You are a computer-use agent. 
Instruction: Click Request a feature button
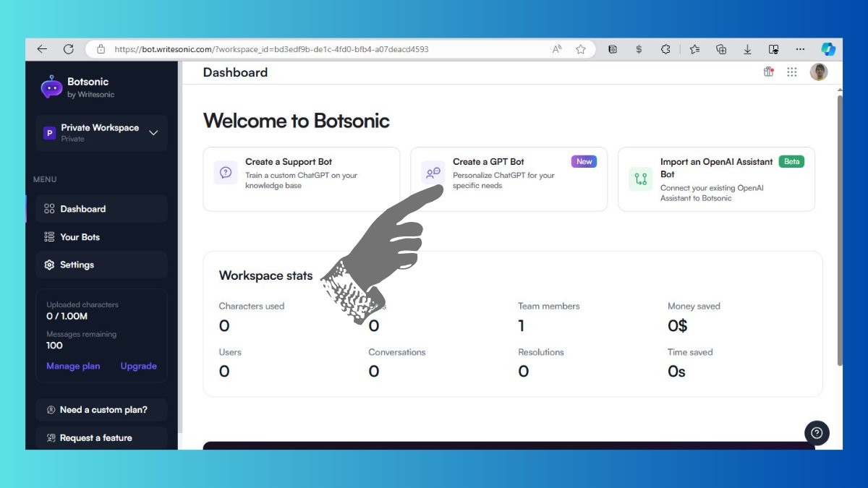[x=101, y=438]
